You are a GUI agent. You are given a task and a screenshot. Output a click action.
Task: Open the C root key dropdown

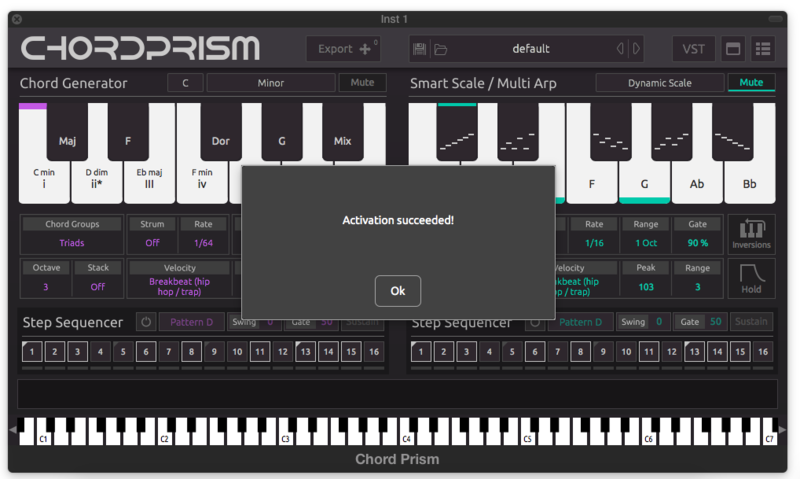[185, 83]
